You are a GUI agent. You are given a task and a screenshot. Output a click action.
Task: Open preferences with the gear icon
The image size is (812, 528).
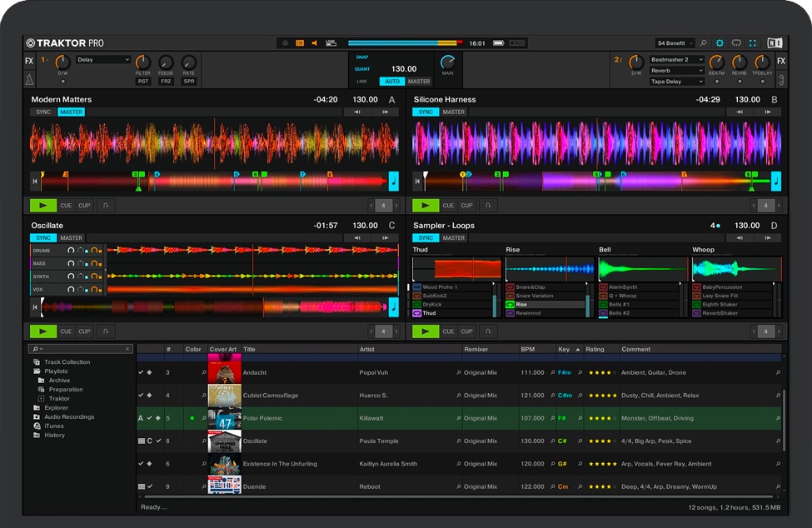720,42
